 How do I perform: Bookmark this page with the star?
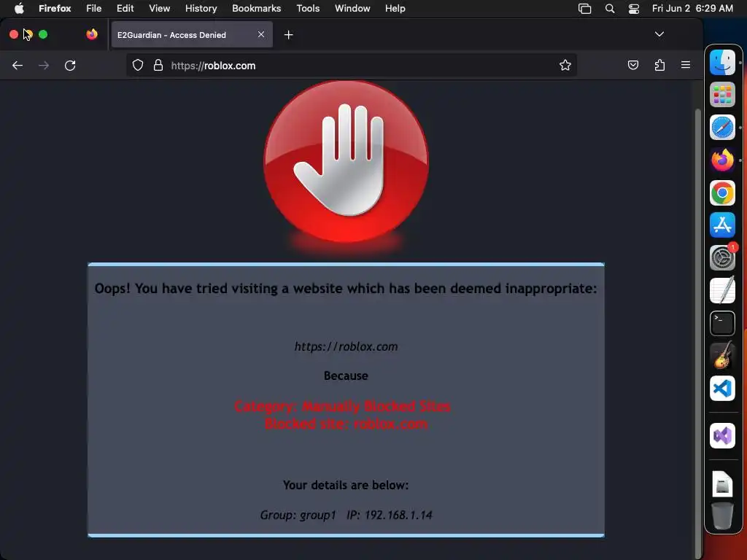[565, 65]
